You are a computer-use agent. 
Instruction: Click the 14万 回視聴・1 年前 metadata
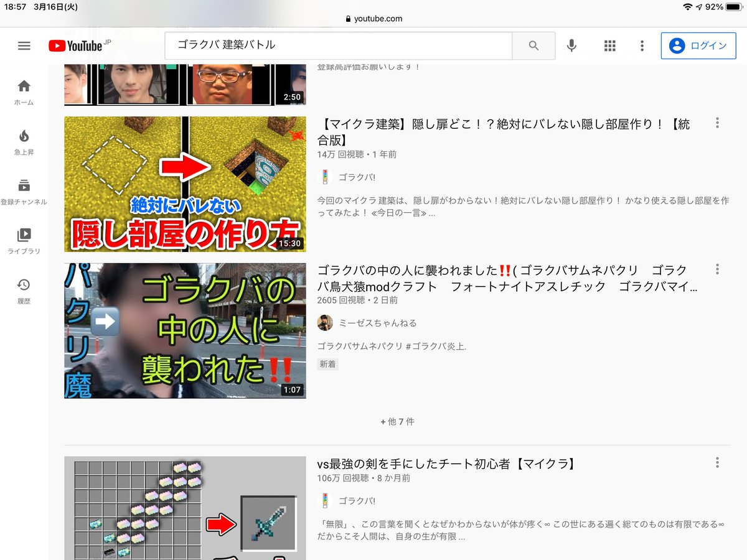(357, 154)
